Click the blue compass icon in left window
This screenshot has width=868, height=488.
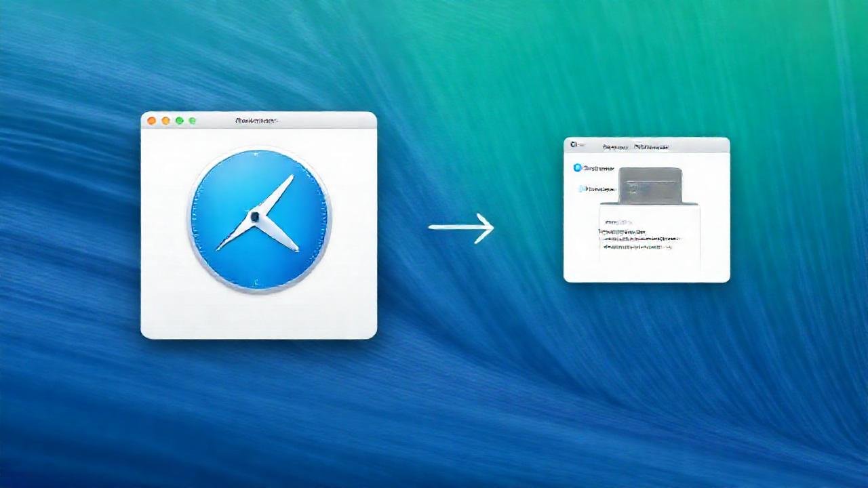[x=260, y=220]
